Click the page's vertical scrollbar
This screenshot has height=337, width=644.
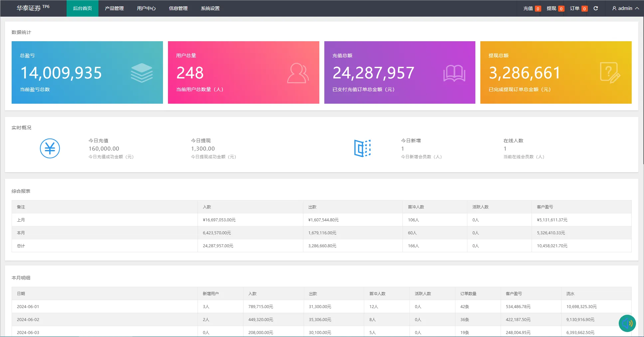642,100
